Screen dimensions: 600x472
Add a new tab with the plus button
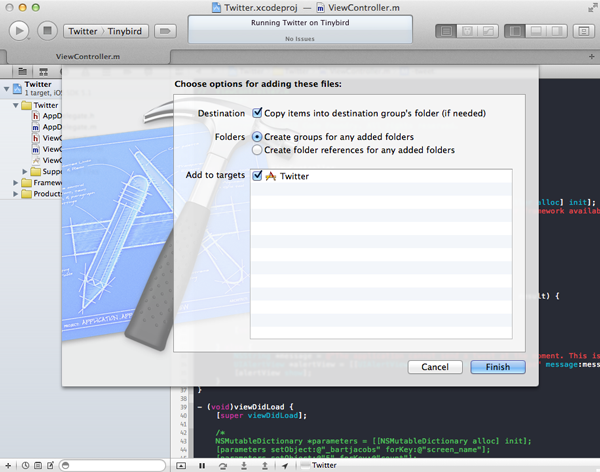(592, 57)
